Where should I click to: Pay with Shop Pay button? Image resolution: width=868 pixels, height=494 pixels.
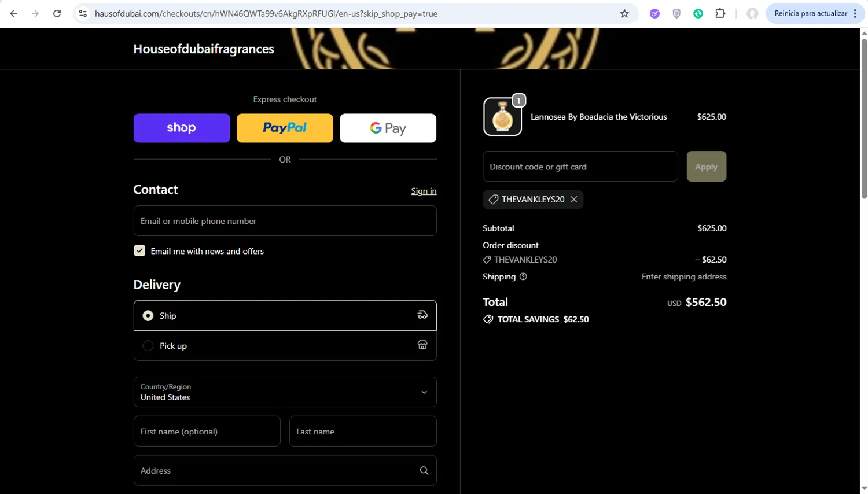[x=182, y=128]
